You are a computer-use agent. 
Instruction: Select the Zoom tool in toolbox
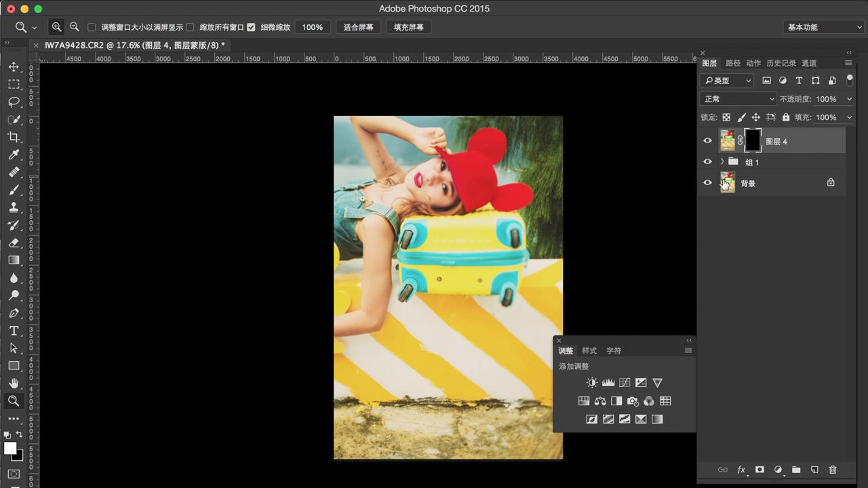14,401
